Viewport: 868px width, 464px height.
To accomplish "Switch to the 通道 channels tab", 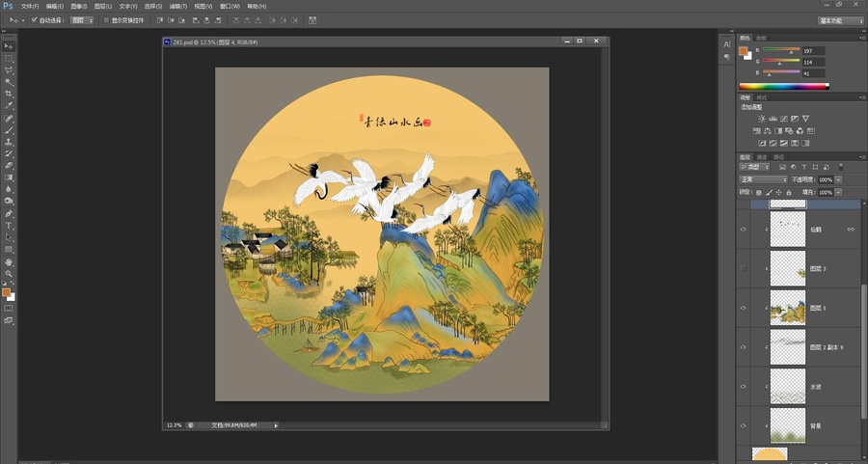I will tap(762, 156).
